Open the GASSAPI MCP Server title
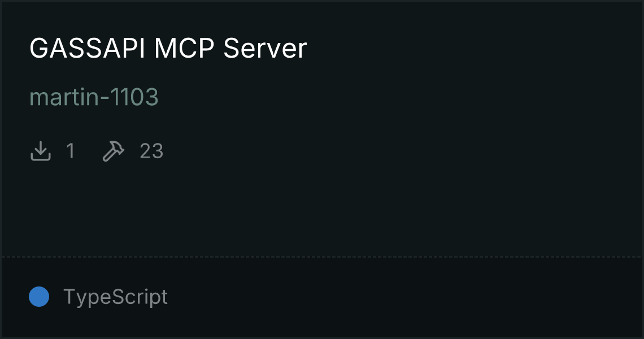Viewport: 644px width, 339px height. pyautogui.click(x=168, y=48)
